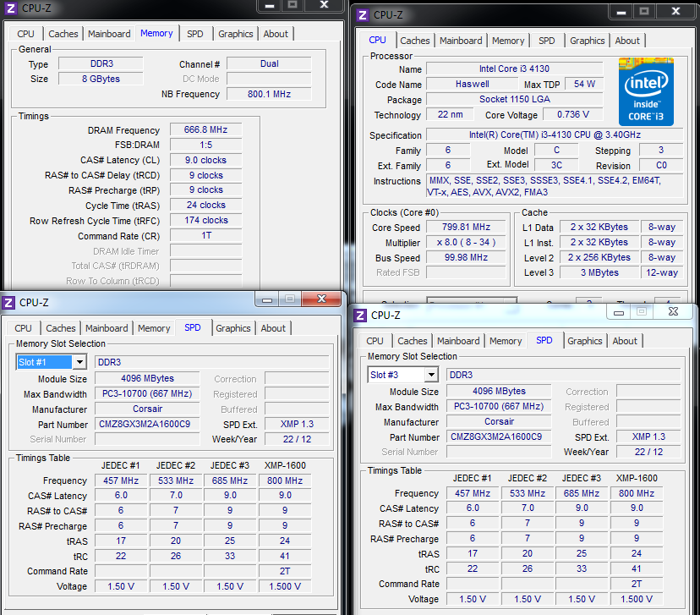
Task: Click the Level 3 cache value 3 MBytes
Action: pyautogui.click(x=599, y=272)
